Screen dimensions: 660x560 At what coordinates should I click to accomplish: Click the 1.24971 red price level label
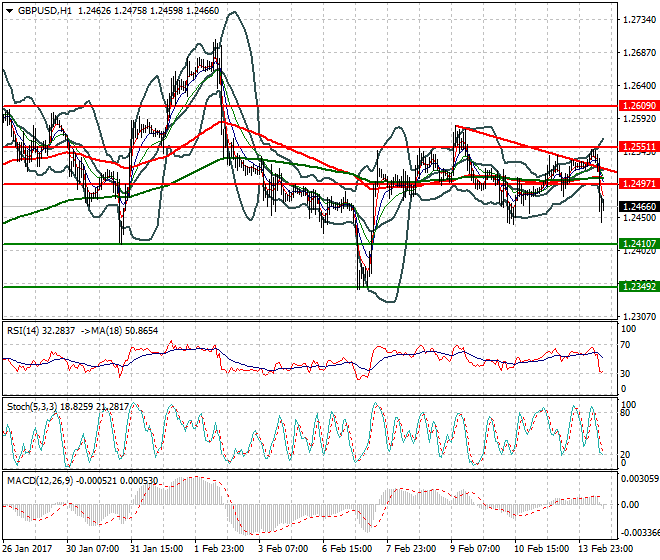coord(639,184)
